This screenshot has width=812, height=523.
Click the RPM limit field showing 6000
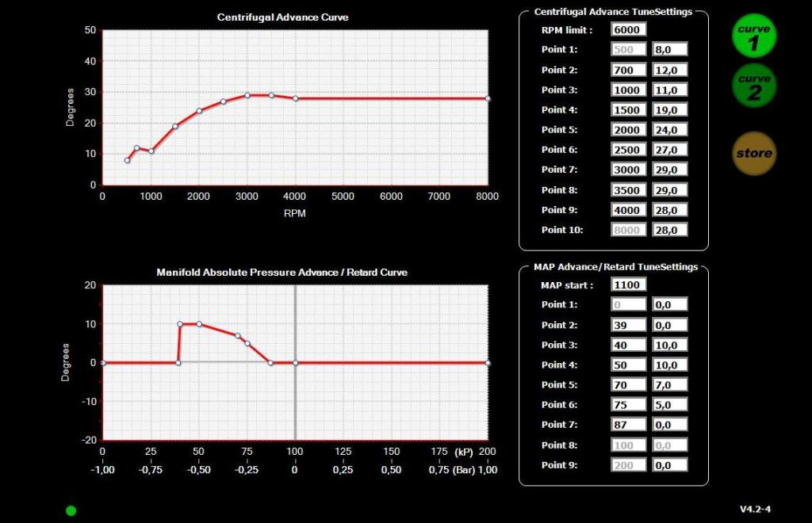pos(630,29)
